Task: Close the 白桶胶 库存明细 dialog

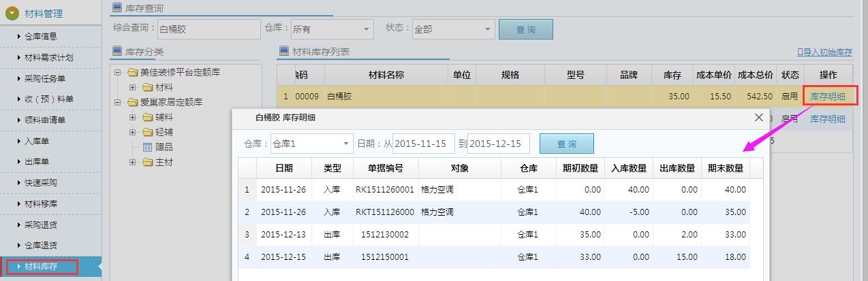Action: coord(759,117)
